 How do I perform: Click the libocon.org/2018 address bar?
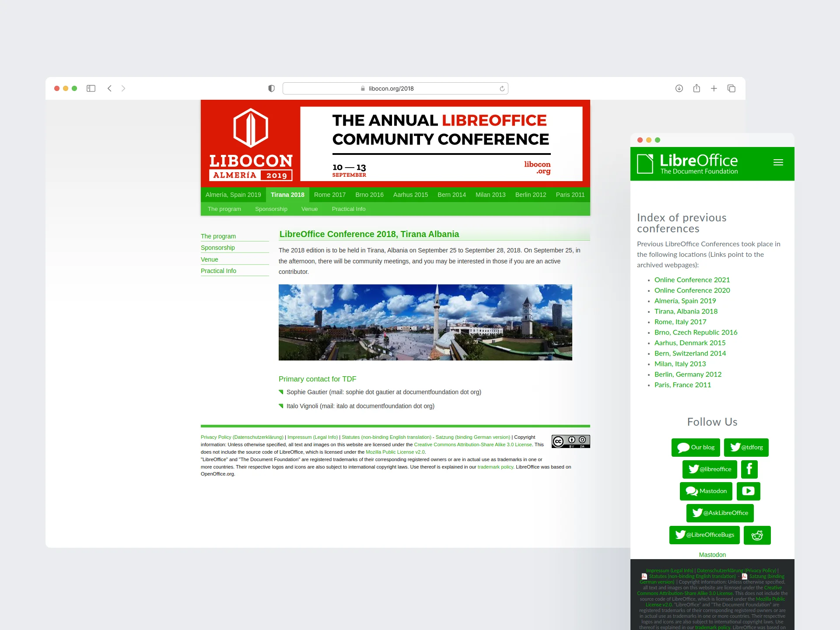pos(395,88)
